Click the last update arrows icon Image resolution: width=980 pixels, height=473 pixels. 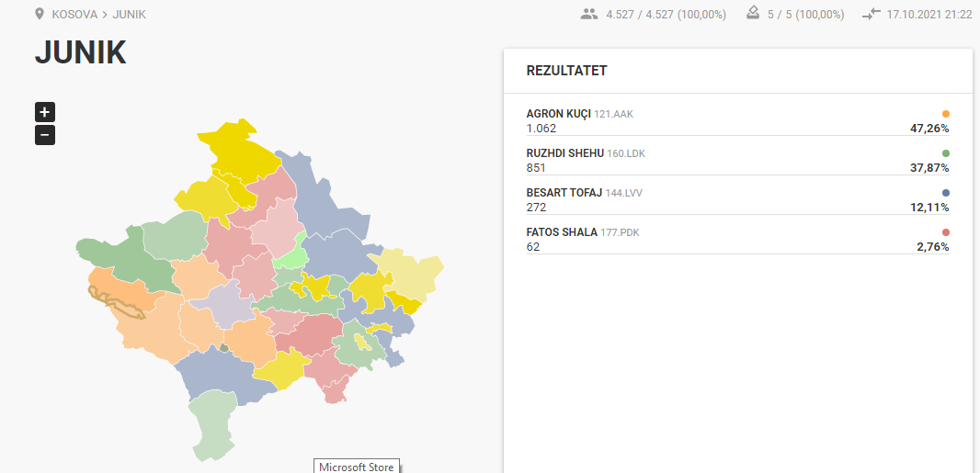click(872, 14)
